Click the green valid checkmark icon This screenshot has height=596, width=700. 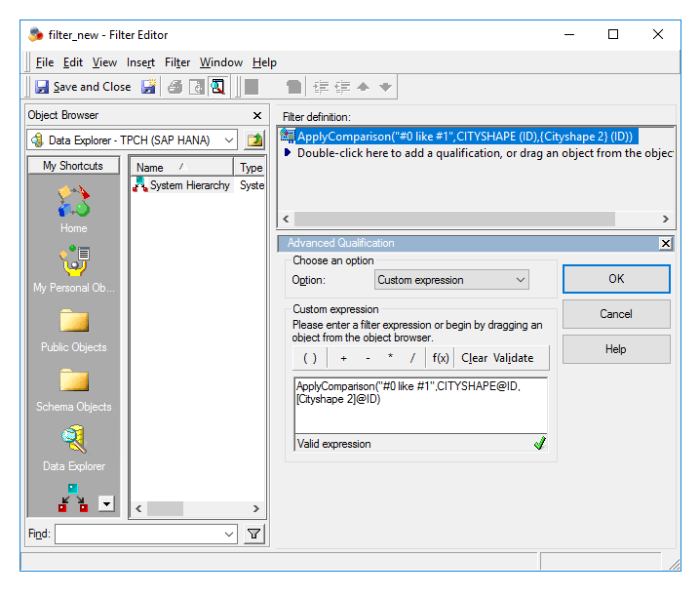click(x=540, y=443)
